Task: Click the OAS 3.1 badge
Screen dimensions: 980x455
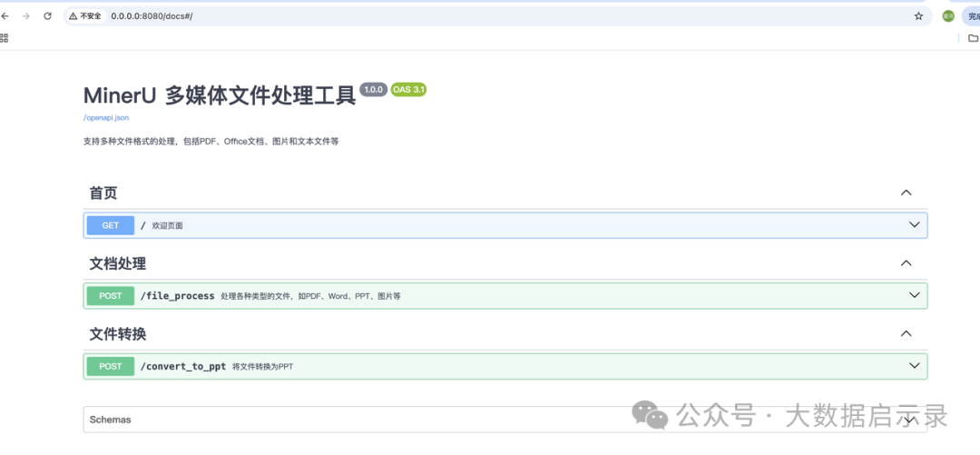Action: [408, 90]
